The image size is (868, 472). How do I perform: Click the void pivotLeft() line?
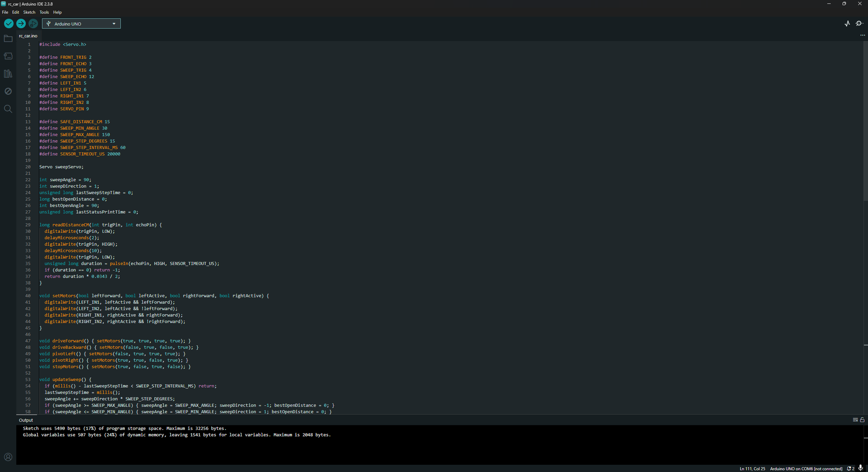click(112, 354)
